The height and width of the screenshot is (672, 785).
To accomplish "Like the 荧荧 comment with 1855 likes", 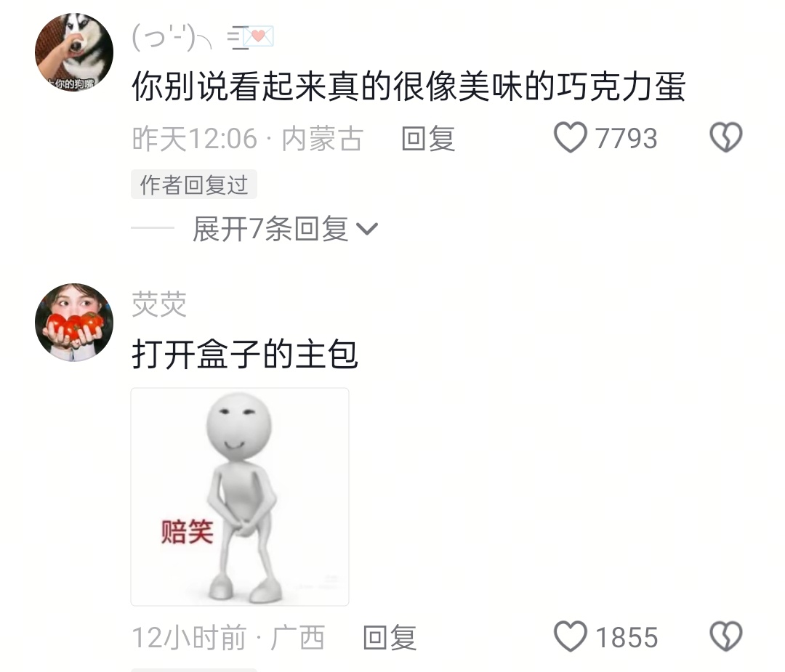I will click(x=571, y=636).
